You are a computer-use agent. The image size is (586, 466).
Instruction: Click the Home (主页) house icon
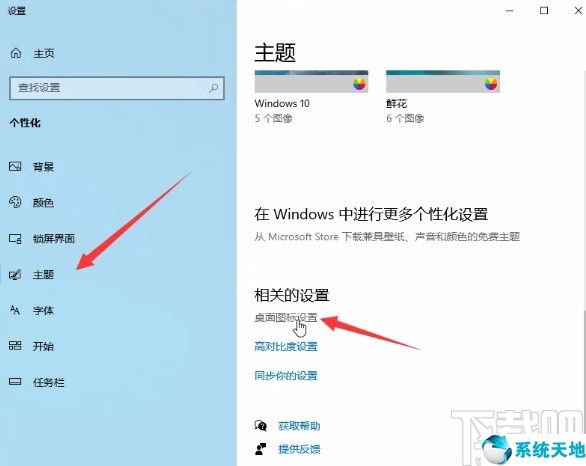16,53
